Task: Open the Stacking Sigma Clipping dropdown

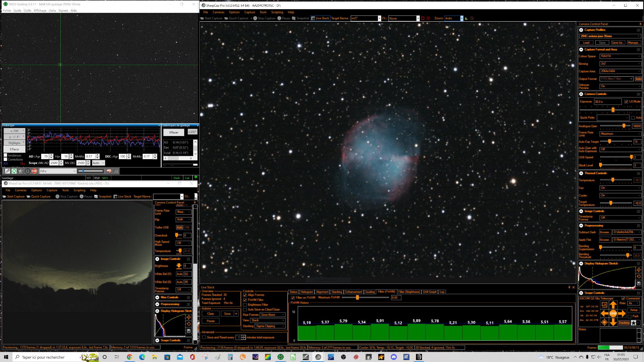Action: point(270,326)
